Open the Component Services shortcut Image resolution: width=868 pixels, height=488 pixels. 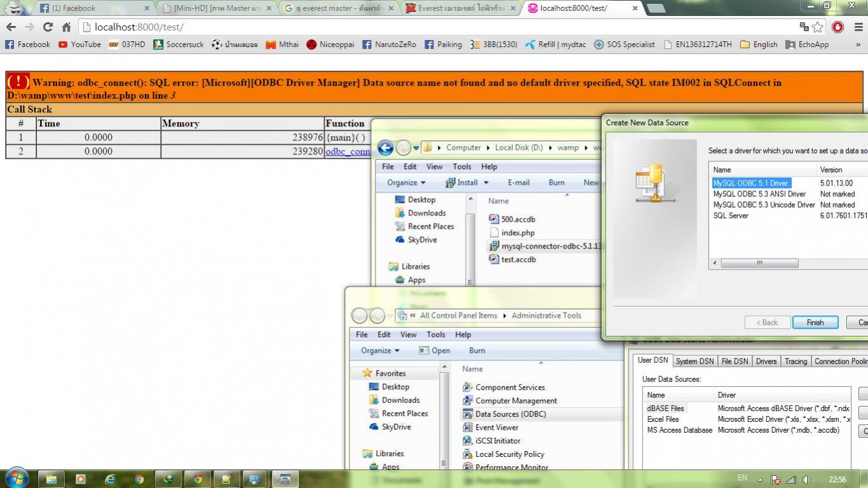504,387
